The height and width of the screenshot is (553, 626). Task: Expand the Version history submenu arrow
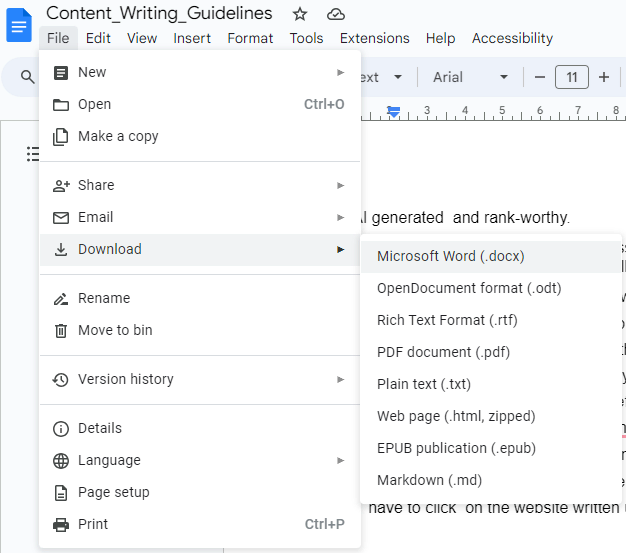coord(340,379)
